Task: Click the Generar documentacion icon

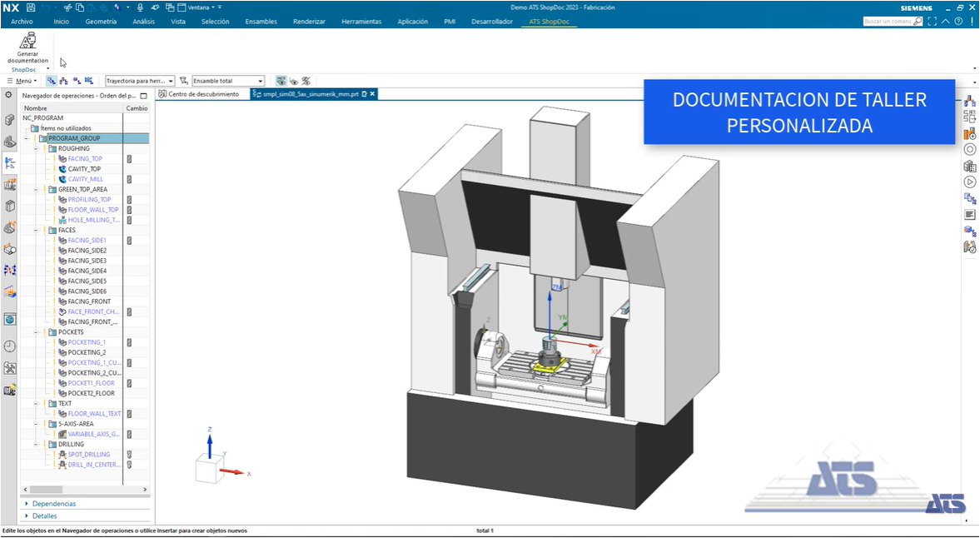Action: coord(27,42)
